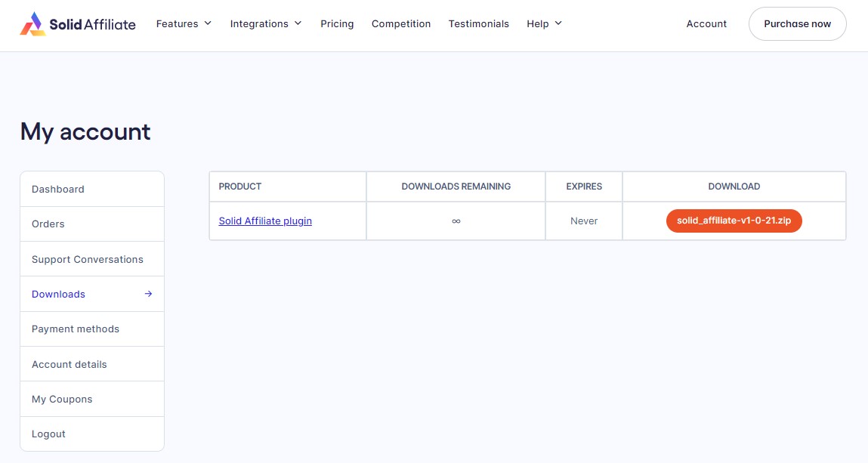Open Orders in account sidebar
Viewport: 868px width, 463px height.
(x=92, y=224)
